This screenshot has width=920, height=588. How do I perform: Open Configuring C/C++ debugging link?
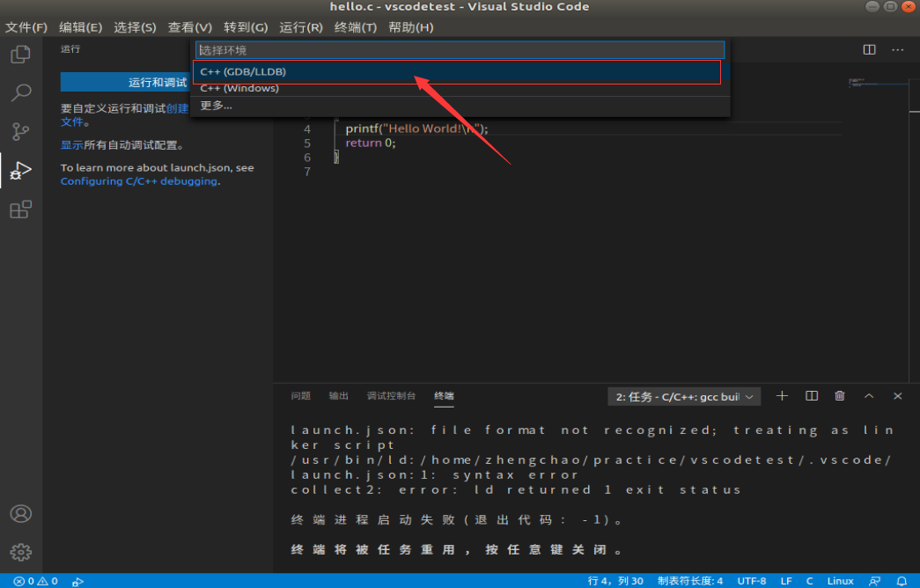pyautogui.click(x=139, y=181)
